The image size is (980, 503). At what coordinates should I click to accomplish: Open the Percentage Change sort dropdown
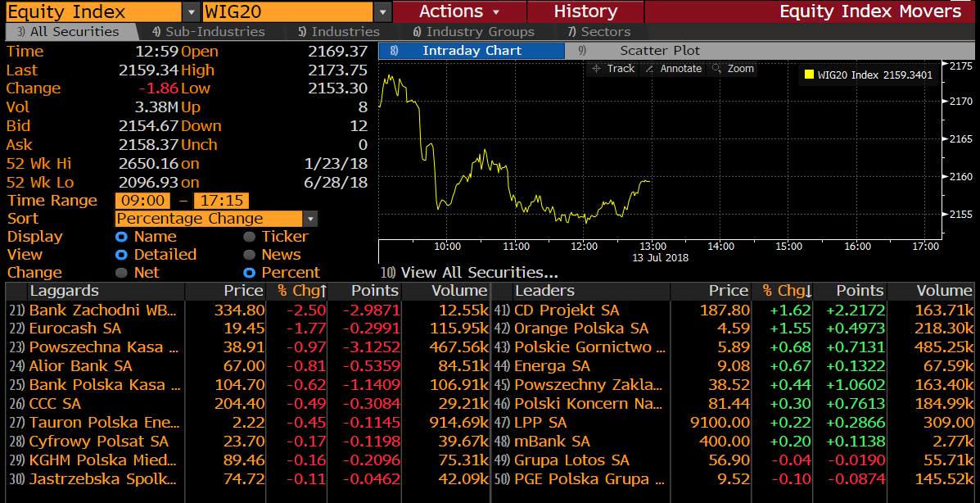[x=216, y=219]
